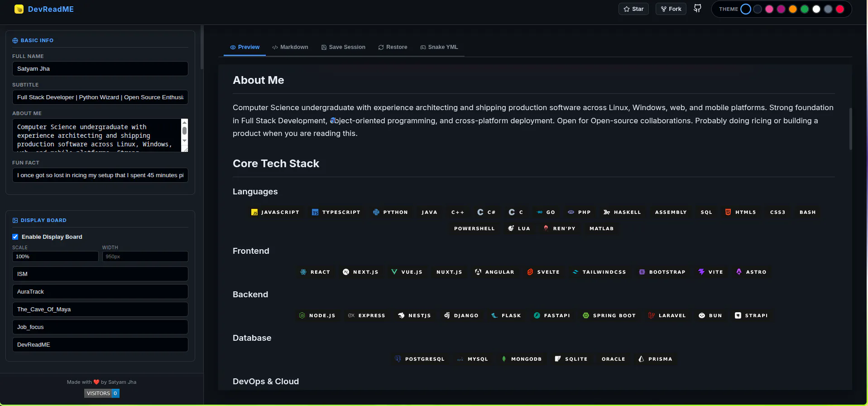Click the HTML5 badge
The image size is (868, 406).
[740, 212]
